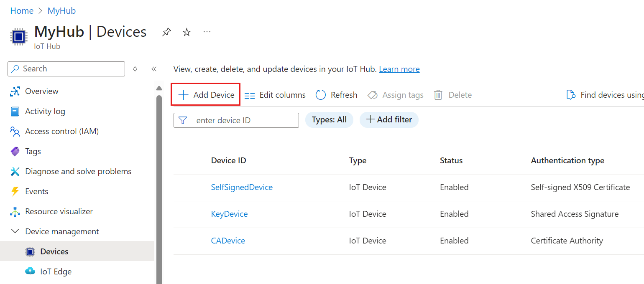Open Edit columns

[x=275, y=95]
